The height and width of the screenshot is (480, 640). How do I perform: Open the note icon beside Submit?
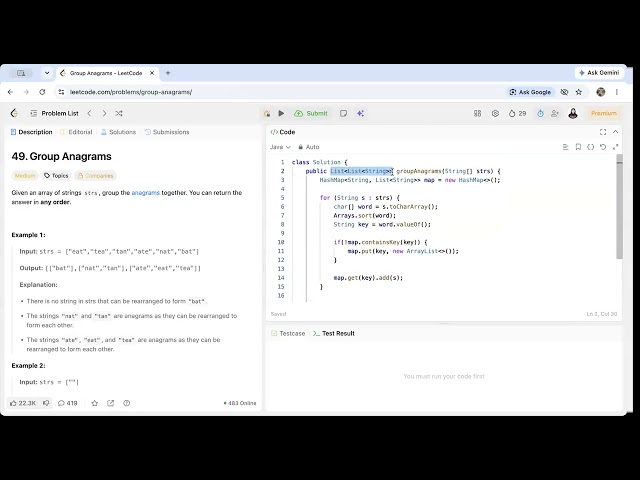click(344, 113)
